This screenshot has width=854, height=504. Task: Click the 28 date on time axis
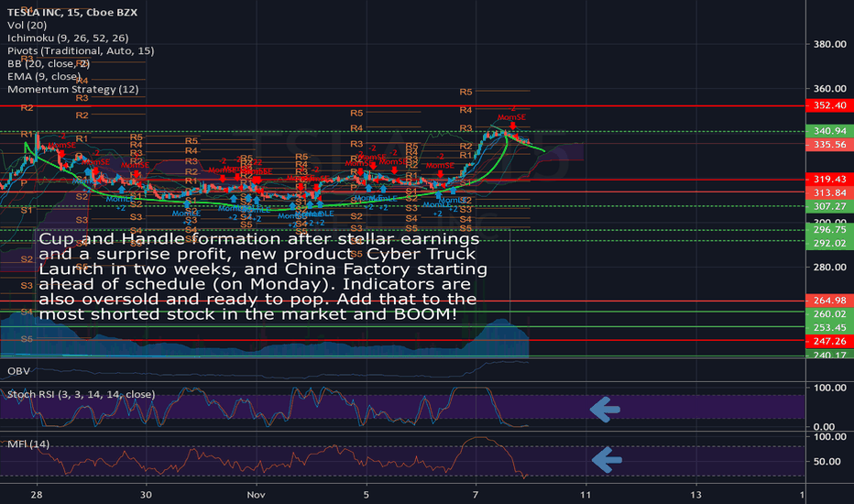[x=37, y=495]
